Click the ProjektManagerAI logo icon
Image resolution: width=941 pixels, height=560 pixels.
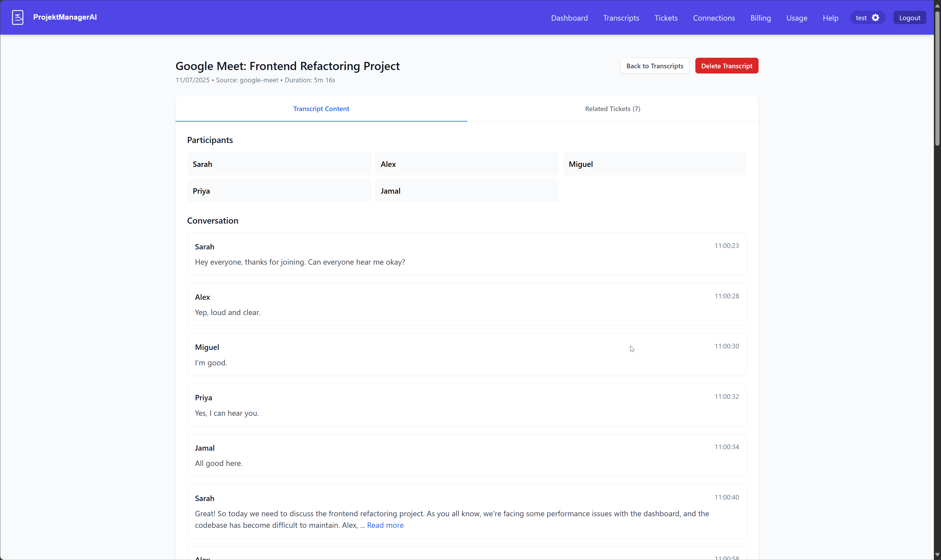tap(17, 17)
